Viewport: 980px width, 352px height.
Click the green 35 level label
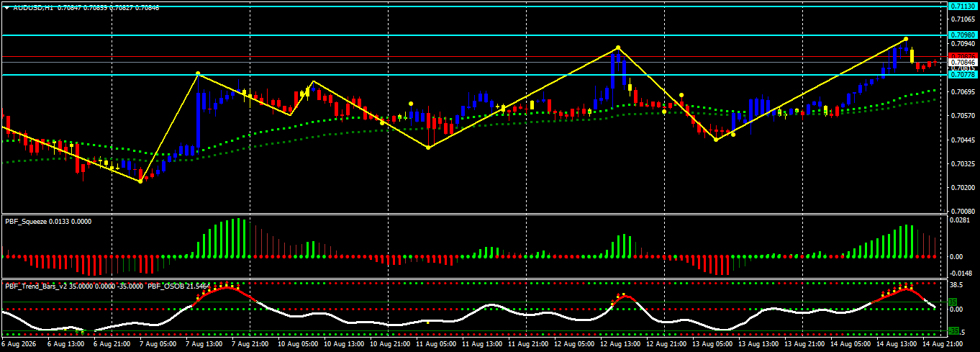953,302
